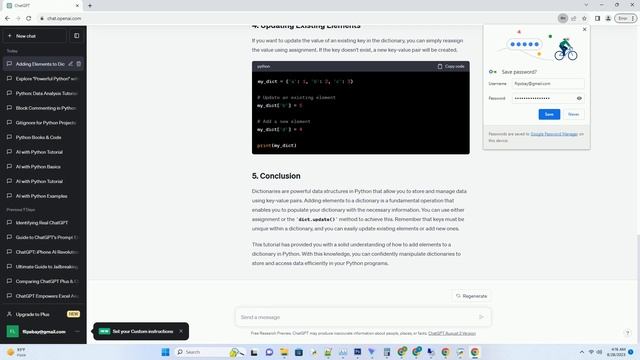
Task: Close the Save password popup
Action: (584, 29)
